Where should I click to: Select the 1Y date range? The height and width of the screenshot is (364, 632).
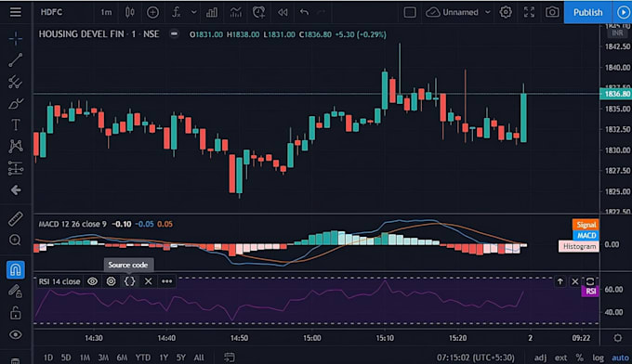(164, 357)
